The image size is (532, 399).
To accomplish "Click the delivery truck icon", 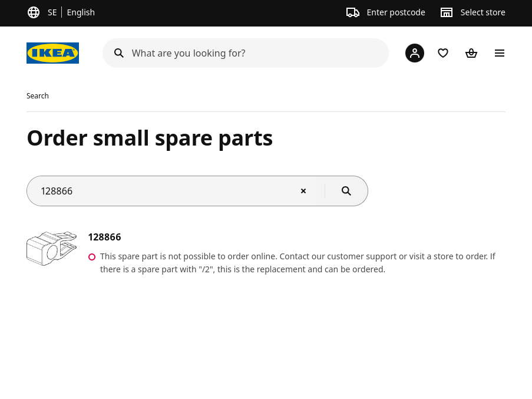I will click(353, 12).
